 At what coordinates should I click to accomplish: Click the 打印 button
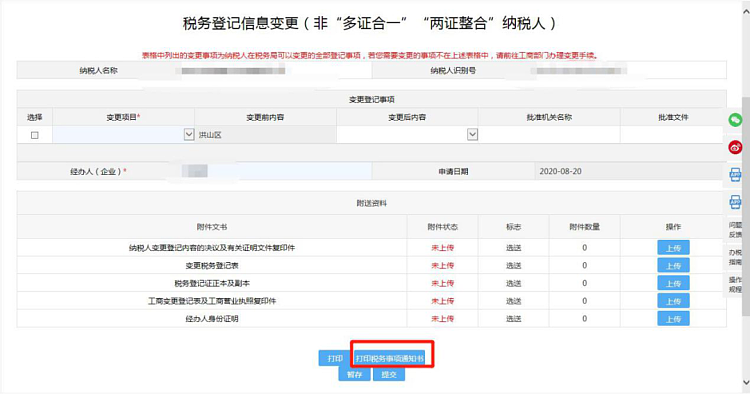[x=335, y=358]
